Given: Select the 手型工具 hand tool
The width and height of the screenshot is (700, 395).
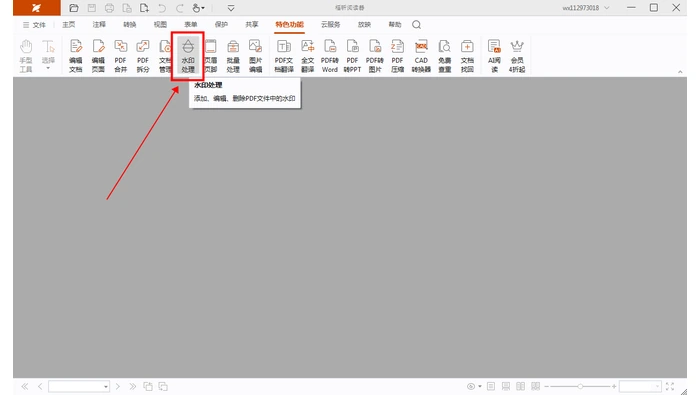Looking at the screenshot, I should [26, 56].
